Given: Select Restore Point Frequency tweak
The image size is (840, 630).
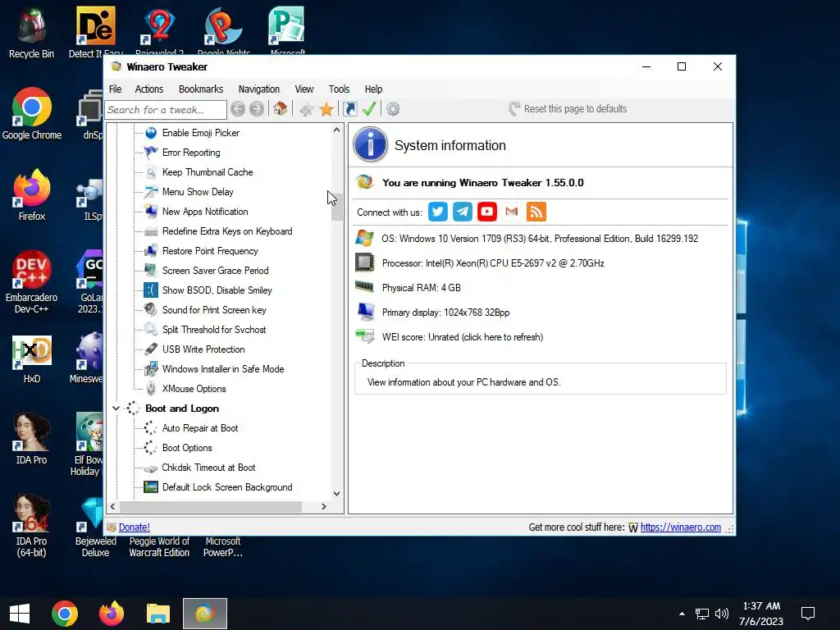Looking at the screenshot, I should 210,251.
